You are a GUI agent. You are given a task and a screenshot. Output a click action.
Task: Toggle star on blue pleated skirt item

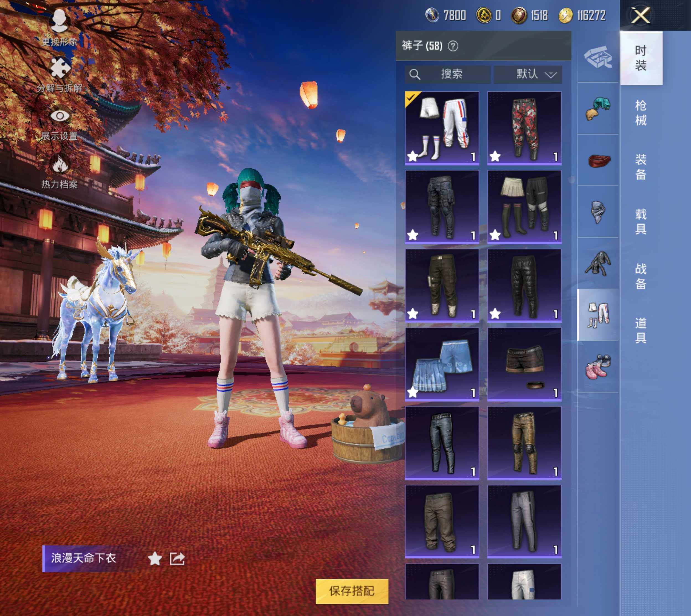coord(413,392)
